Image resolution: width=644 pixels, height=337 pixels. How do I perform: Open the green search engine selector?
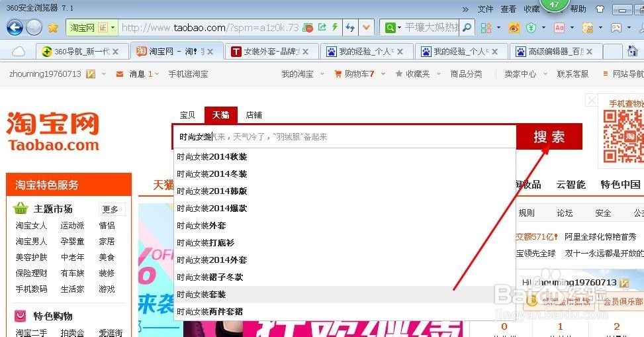392,28
